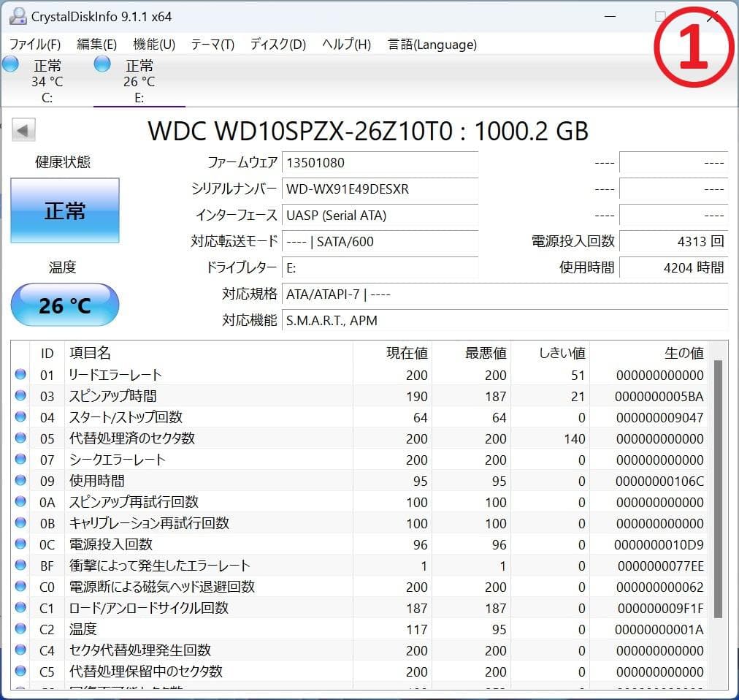The height and width of the screenshot is (700, 739).
Task: Open the 機能(U) menu
Action: click(x=153, y=45)
